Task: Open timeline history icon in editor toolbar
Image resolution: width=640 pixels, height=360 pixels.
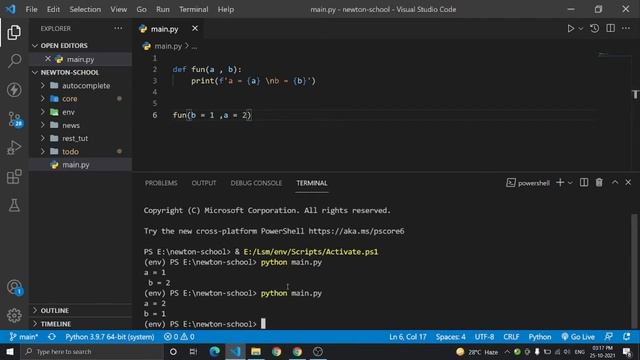Action: click(x=594, y=28)
